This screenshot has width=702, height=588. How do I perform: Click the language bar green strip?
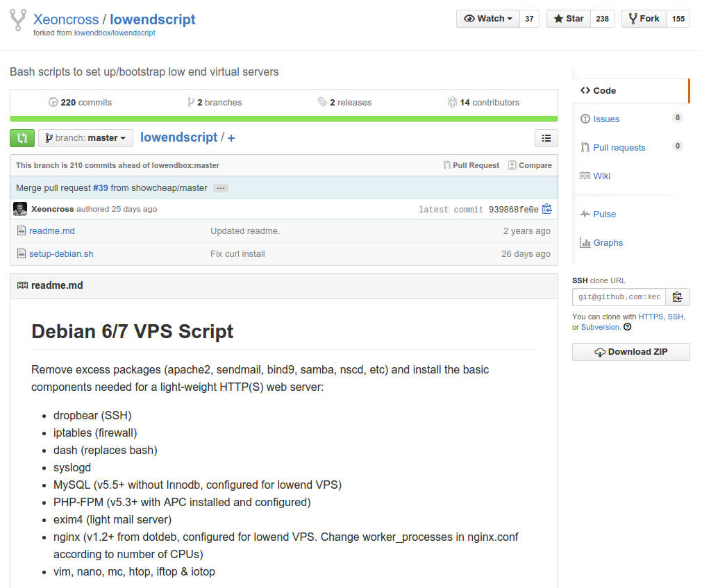pyautogui.click(x=284, y=119)
